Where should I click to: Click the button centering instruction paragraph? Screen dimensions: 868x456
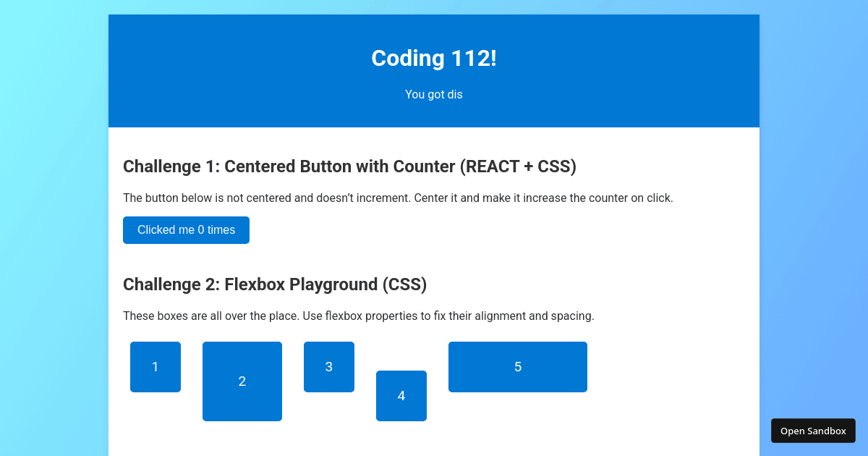pyautogui.click(x=398, y=198)
